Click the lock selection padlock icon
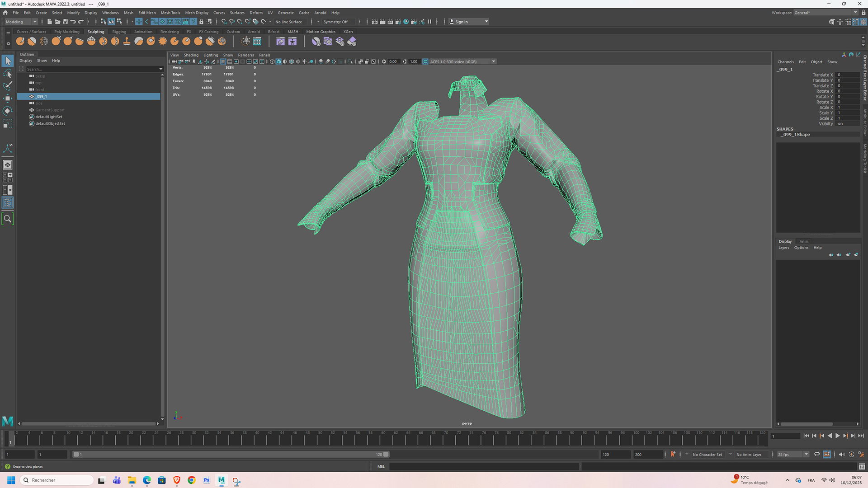The image size is (868, 488). click(x=202, y=22)
